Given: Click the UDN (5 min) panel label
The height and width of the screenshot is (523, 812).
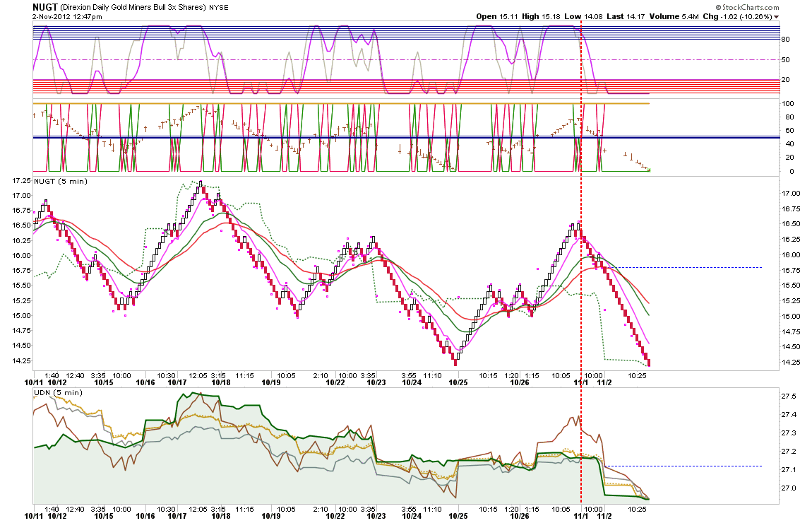Looking at the screenshot, I should coord(58,393).
